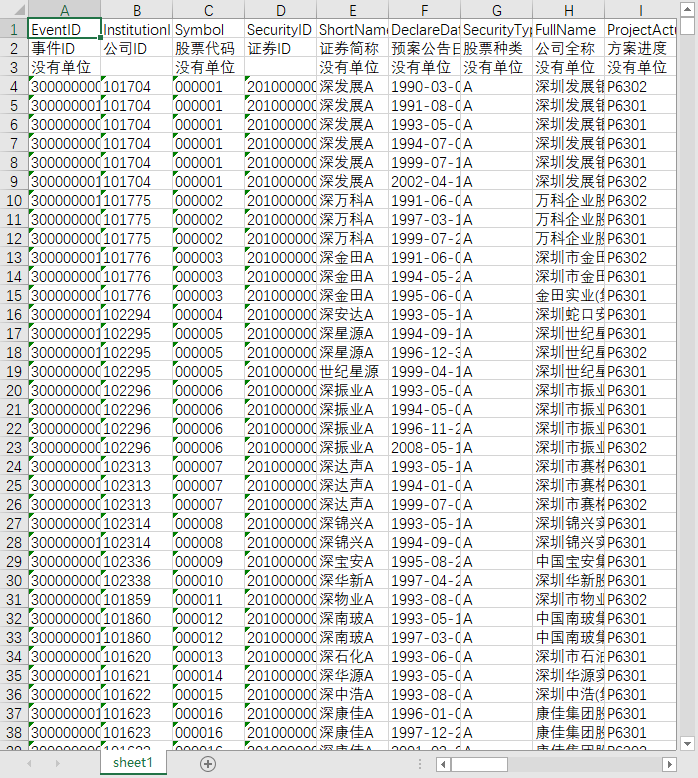The image size is (698, 778).
Task: Click the horizontal scrollbar thumb
Action: pyautogui.click(x=479, y=764)
